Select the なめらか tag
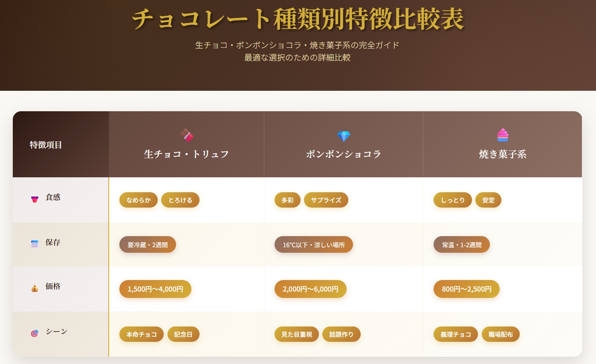Screen dimensions: 596x364 139,200
